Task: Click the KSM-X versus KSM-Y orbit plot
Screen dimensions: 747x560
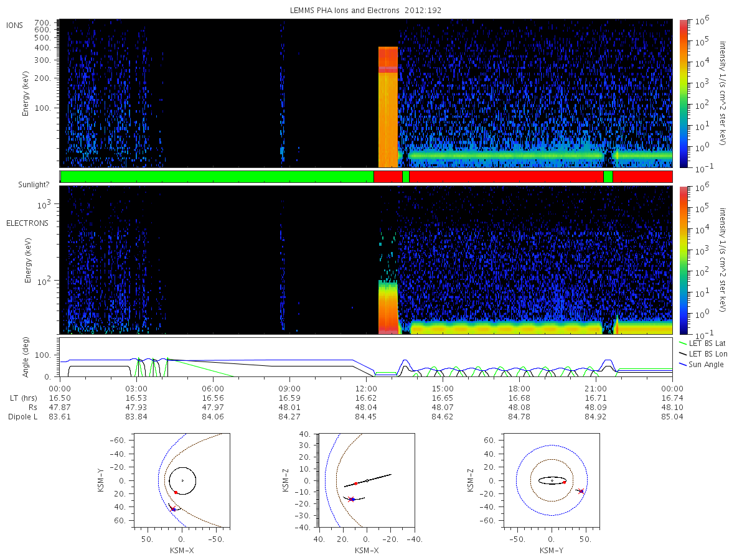Action: pyautogui.click(x=182, y=480)
